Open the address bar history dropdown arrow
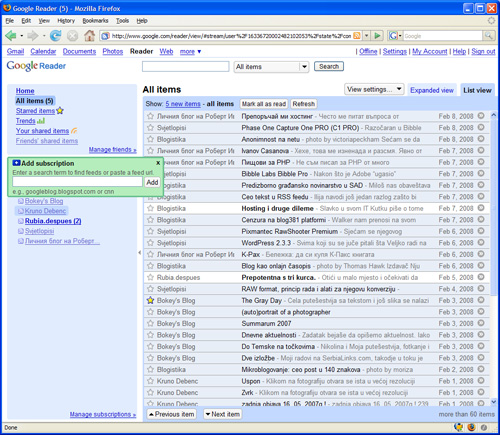The height and width of the screenshot is (435, 500). (367, 36)
